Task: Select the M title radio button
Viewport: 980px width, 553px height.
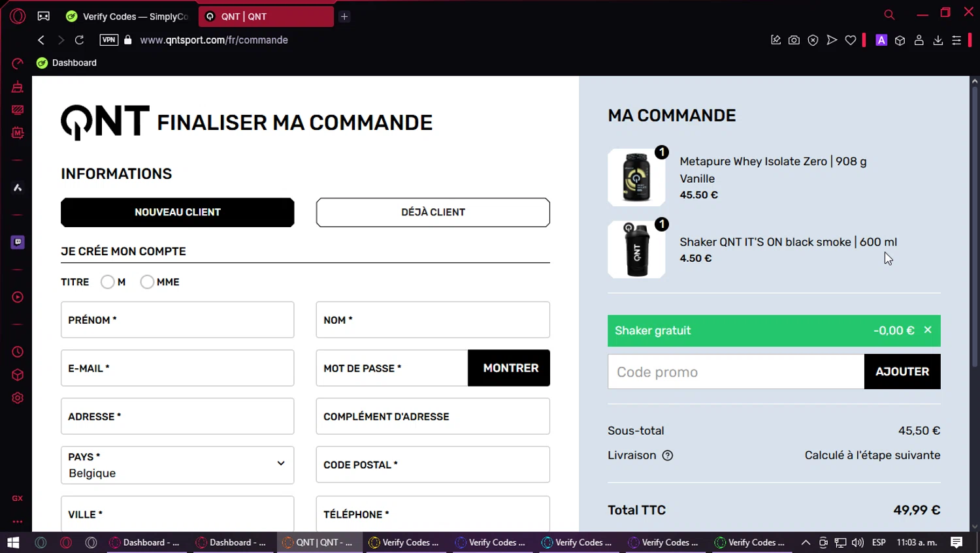Action: 108,282
